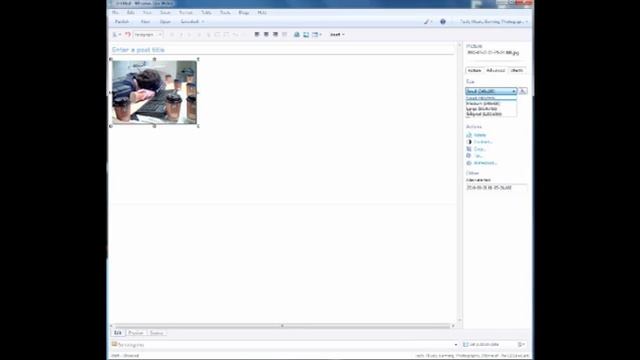Image resolution: width=640 pixels, height=360 pixels.
Task: Click the icon right of publish date
Action: point(521,345)
